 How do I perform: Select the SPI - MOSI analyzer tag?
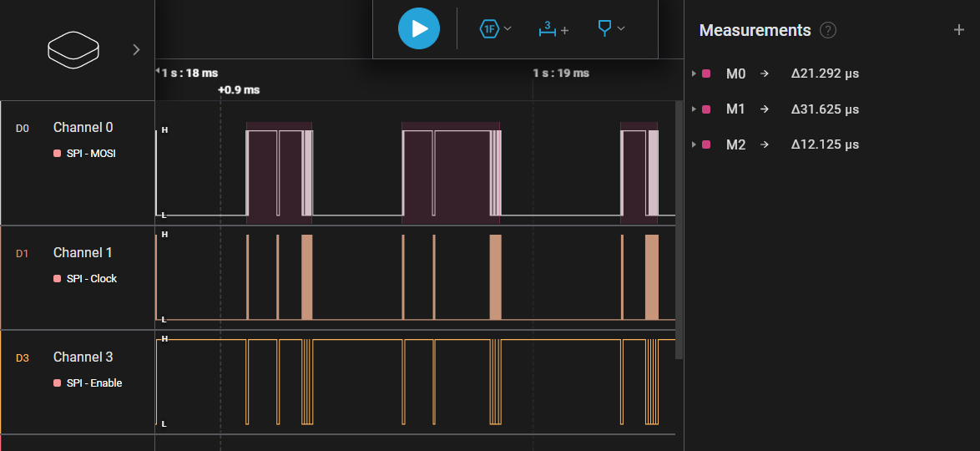tap(85, 153)
